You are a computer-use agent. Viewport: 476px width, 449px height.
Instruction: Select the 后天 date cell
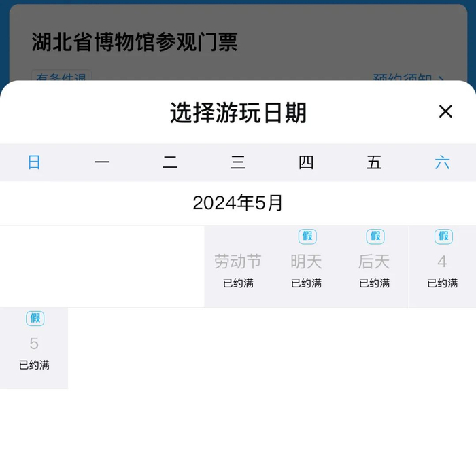coord(374,266)
